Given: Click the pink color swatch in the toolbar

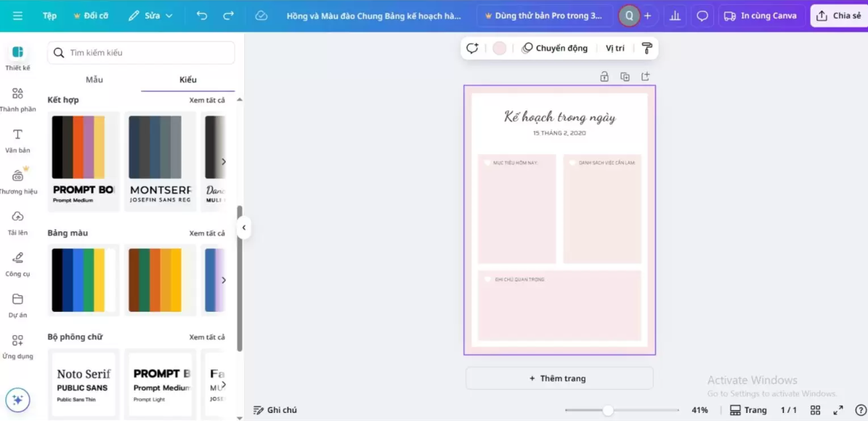Looking at the screenshot, I should pos(500,47).
